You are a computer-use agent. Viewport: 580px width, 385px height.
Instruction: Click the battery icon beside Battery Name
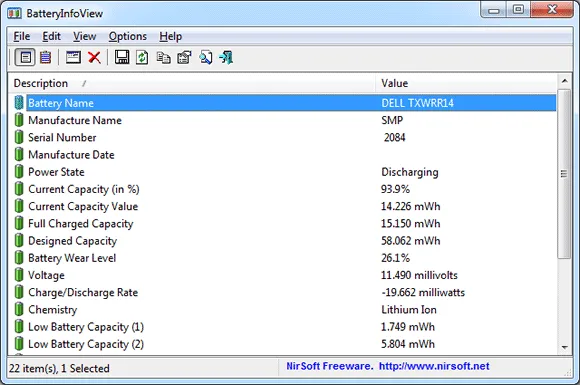coord(19,103)
